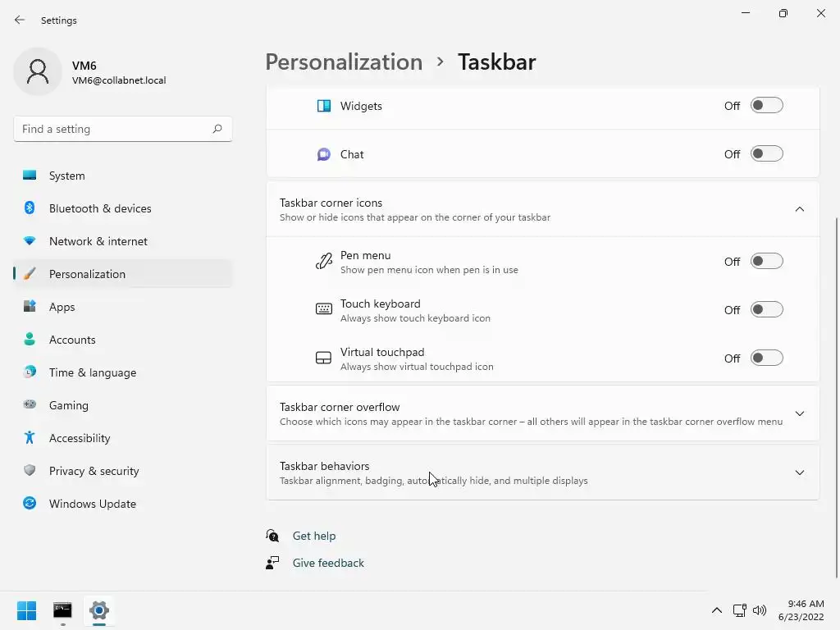The height and width of the screenshot is (630, 840).
Task: Open the Get help link
Action: pos(314,536)
